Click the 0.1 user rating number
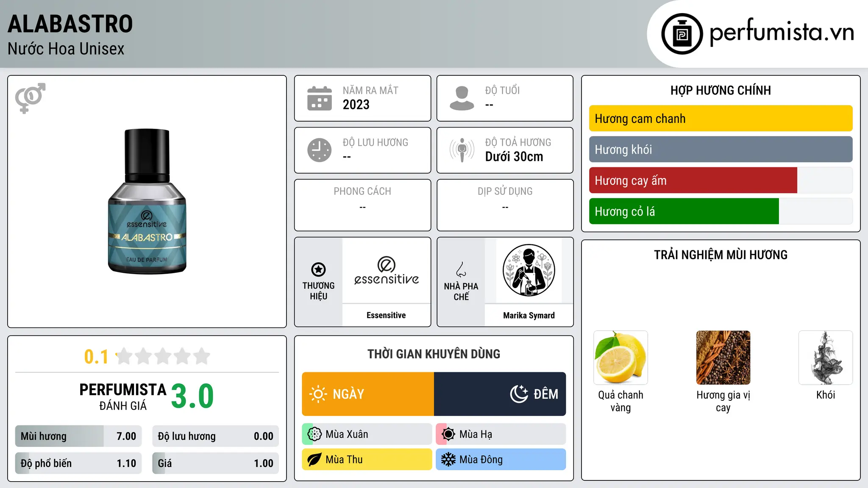Viewport: 868px width, 488px height. [96, 357]
